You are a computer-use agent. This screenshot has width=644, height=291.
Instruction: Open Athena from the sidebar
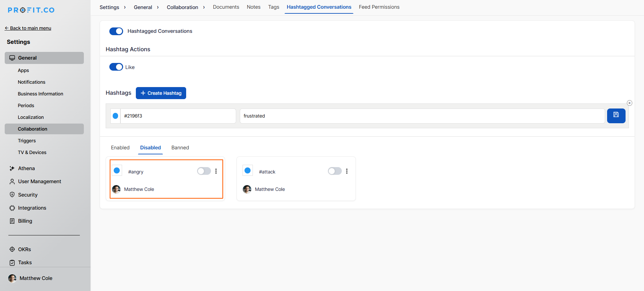[26, 168]
